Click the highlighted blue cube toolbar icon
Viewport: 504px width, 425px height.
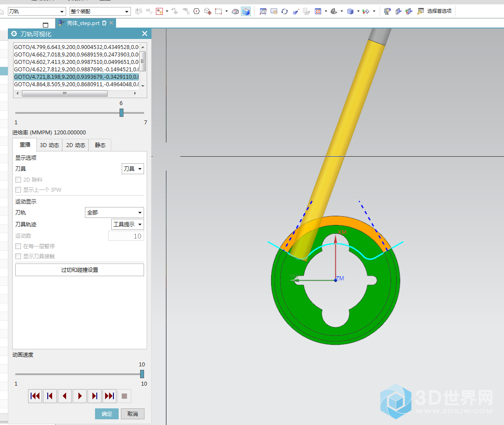pyautogui.click(x=246, y=11)
